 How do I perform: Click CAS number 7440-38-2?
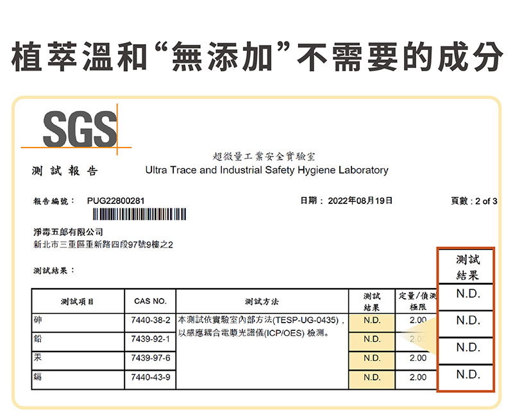(x=150, y=319)
